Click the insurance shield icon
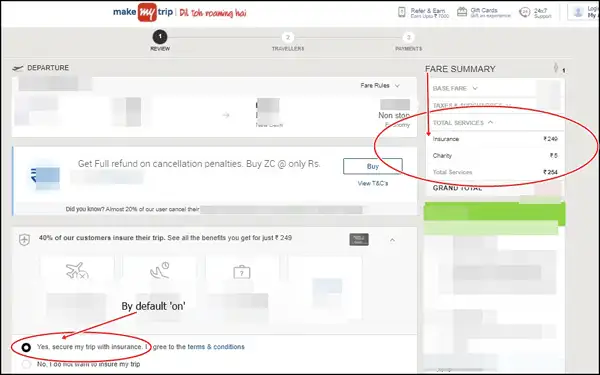 24,240
